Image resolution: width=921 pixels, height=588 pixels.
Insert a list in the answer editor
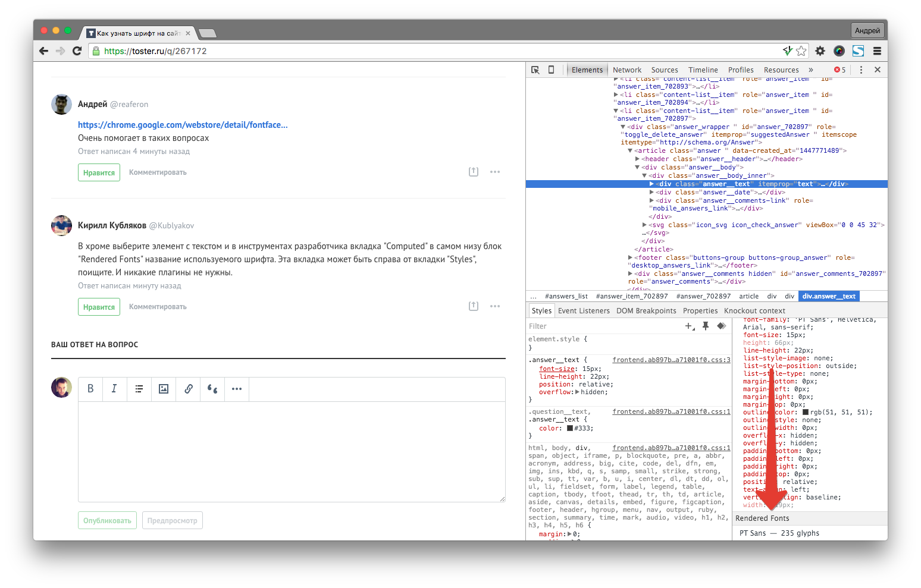[x=139, y=389]
